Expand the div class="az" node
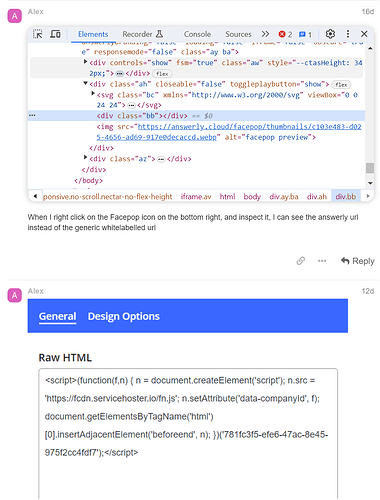This screenshot has height=500, width=380. [x=85, y=157]
